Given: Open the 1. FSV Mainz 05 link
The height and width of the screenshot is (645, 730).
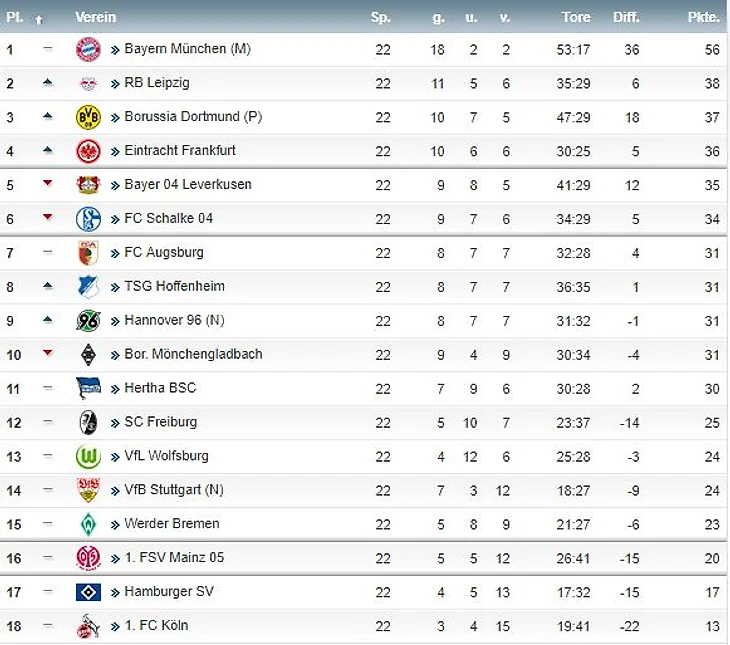Looking at the screenshot, I should pyautogui.click(x=174, y=557).
